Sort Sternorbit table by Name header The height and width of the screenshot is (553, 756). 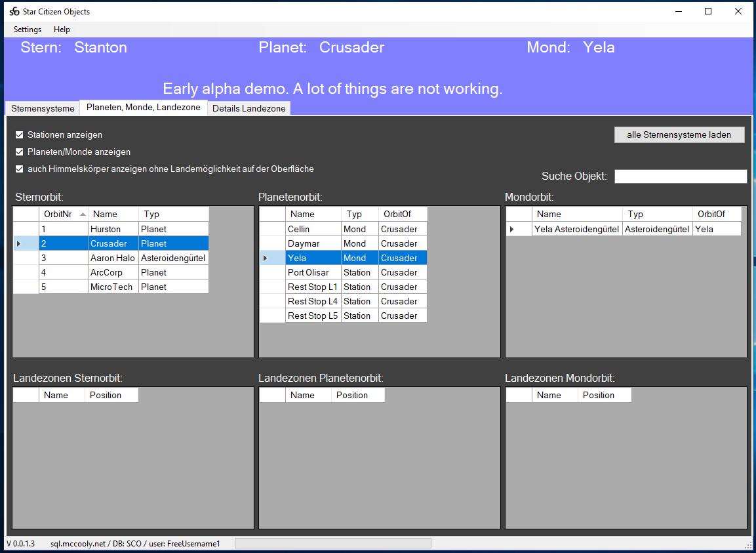point(113,215)
